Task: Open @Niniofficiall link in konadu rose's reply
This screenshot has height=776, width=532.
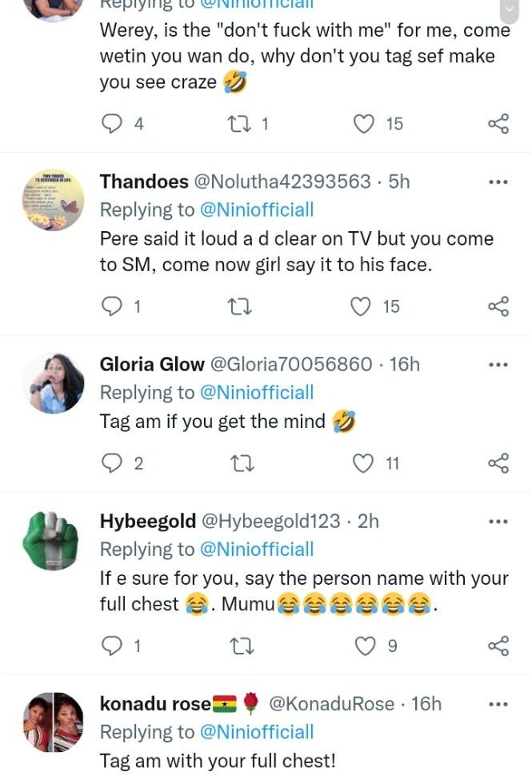Action: (x=256, y=732)
